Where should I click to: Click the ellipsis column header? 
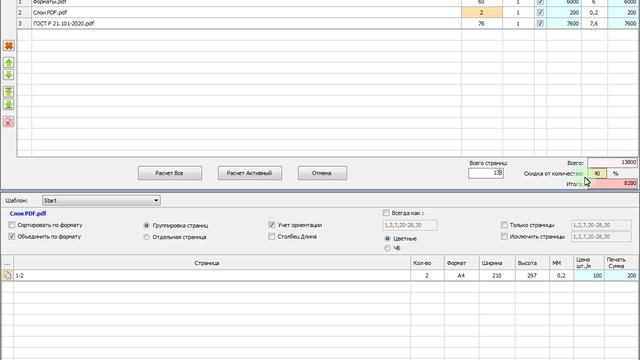coord(7,263)
